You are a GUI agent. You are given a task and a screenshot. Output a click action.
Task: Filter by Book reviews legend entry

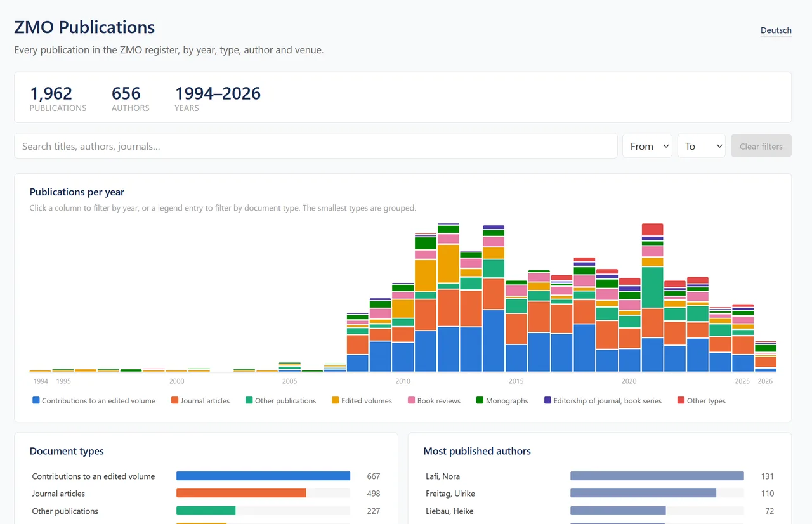[x=434, y=401]
